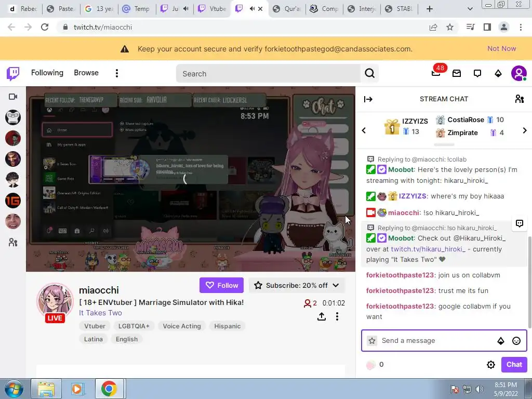Open friends icon at sidebar bottom
This screenshot has width=532, height=399.
(x=13, y=242)
